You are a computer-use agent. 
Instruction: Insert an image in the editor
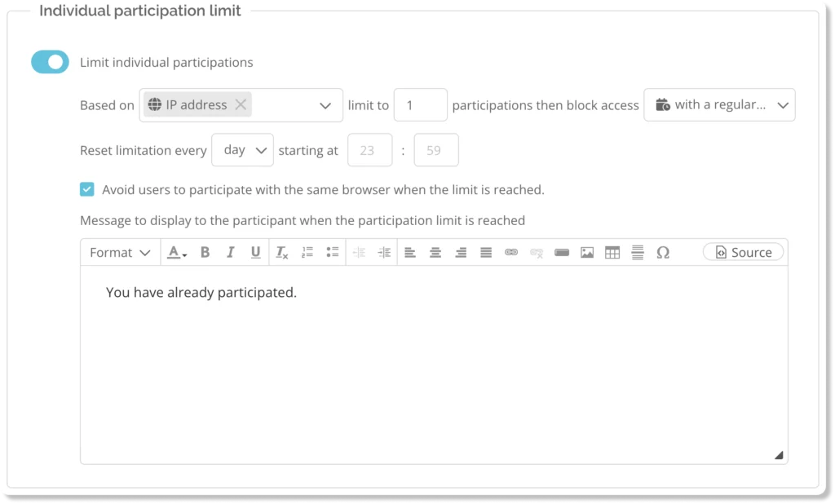point(587,253)
